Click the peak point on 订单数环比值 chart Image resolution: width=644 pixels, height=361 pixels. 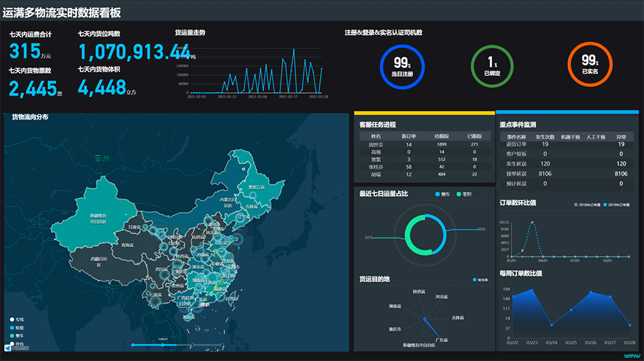pyautogui.click(x=531, y=222)
